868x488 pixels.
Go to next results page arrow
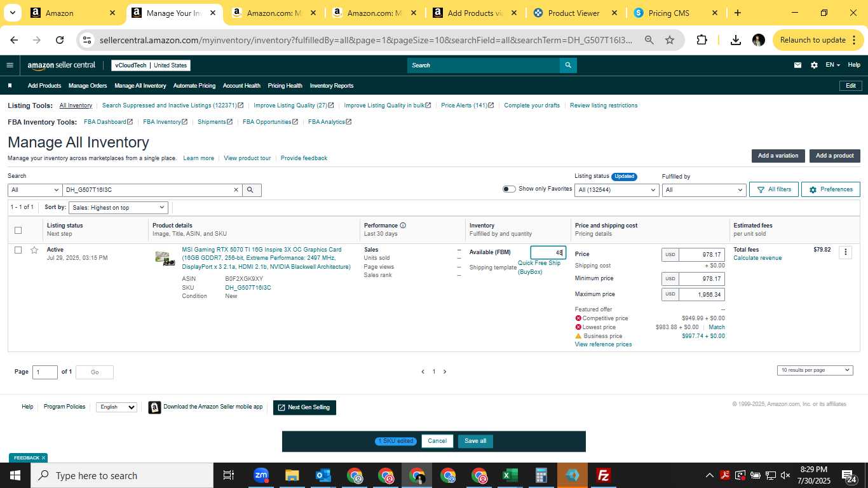pyautogui.click(x=445, y=372)
